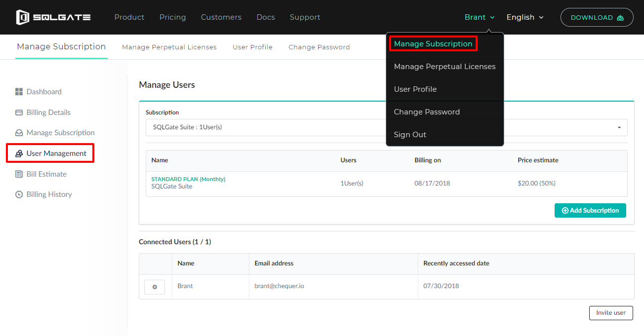Click the $20.00 (50%) price estimate

536,183
